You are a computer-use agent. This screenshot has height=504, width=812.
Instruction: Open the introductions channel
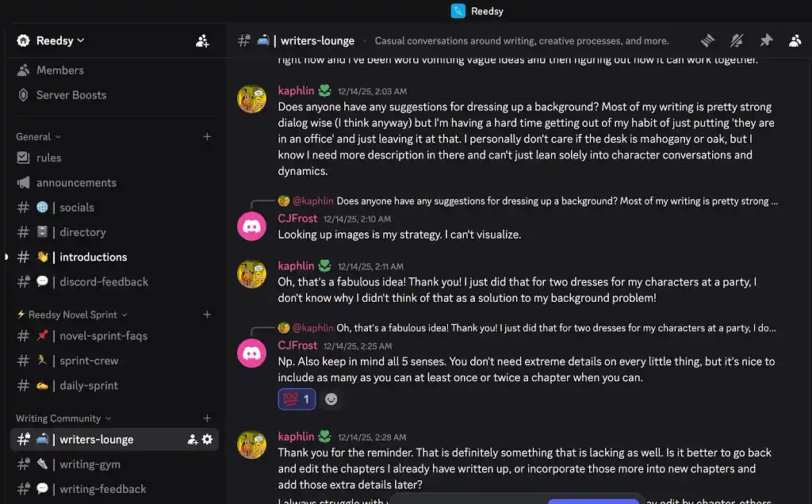93,257
